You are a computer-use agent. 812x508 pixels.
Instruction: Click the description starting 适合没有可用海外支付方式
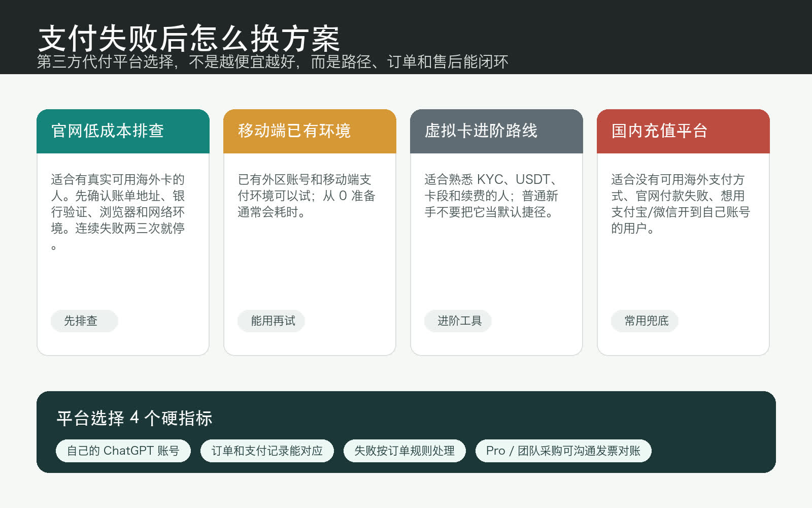click(x=680, y=204)
